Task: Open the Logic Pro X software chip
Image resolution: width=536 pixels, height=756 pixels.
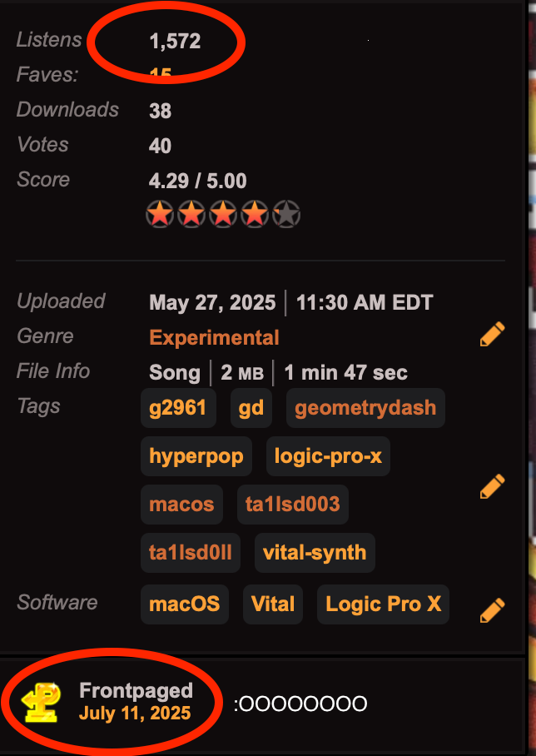Action: point(383,604)
